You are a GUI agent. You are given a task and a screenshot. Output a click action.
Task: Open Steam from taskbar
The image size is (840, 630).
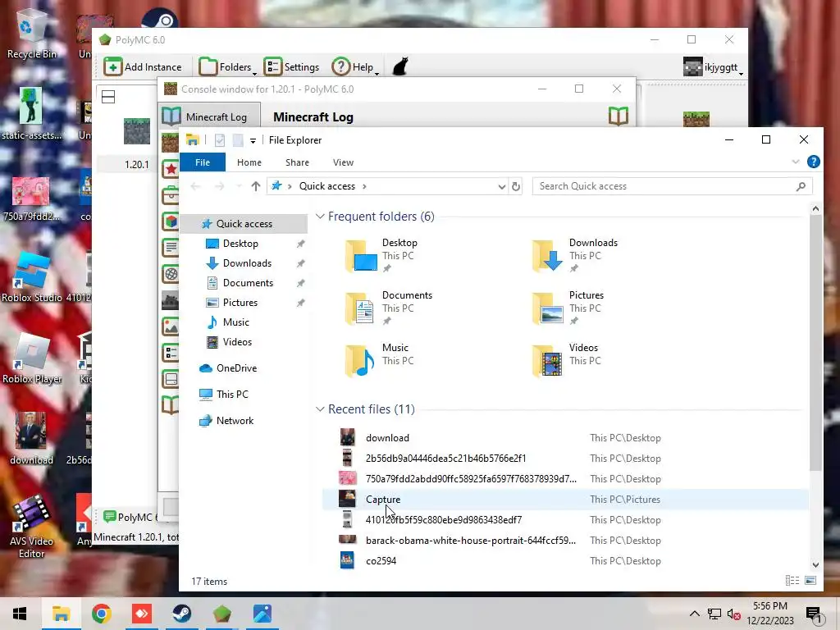pos(181,614)
